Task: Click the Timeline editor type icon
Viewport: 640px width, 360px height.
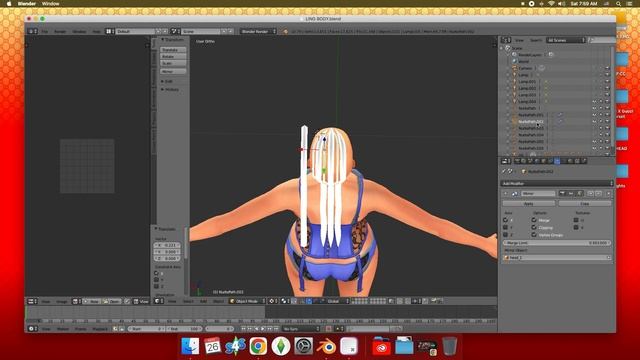Action: point(32,329)
